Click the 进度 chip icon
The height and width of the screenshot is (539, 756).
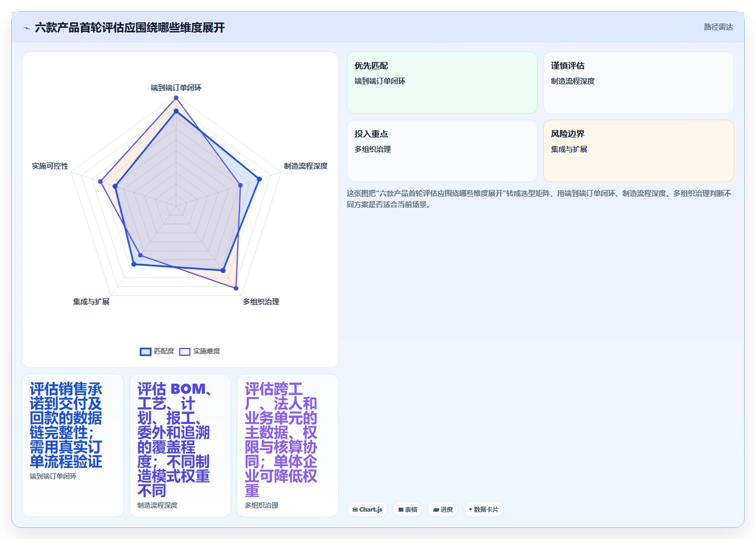tap(436, 510)
